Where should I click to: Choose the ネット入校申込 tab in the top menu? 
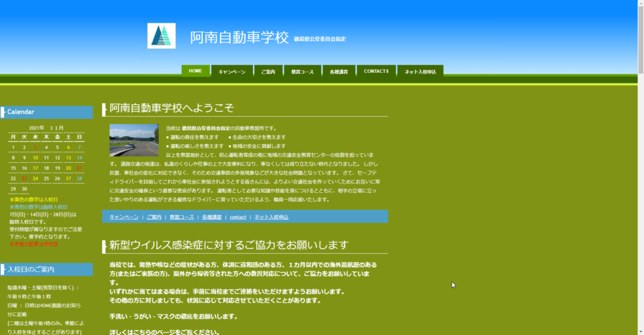tap(421, 72)
